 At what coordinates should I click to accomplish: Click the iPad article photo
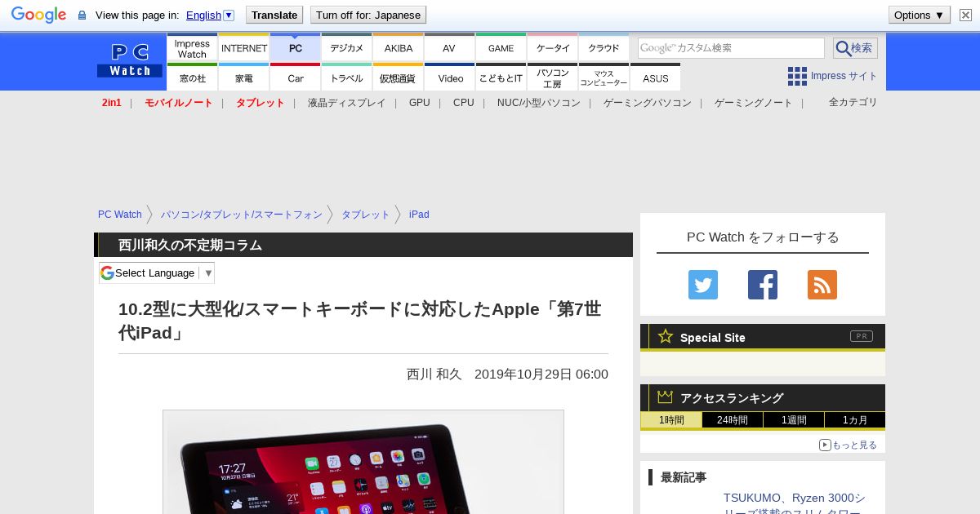(x=363, y=462)
